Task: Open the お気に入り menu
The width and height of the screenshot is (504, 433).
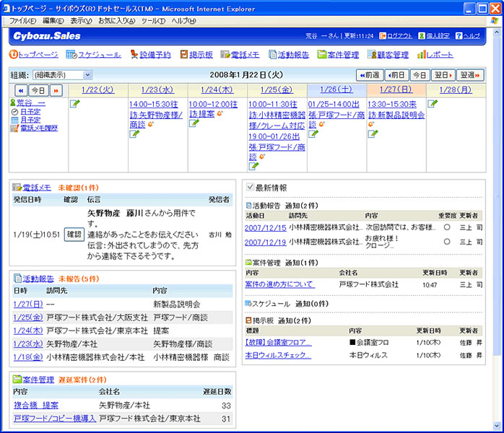Action: pyautogui.click(x=116, y=21)
